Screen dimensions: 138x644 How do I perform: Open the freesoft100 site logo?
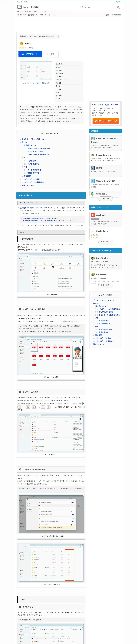[x=28, y=7]
